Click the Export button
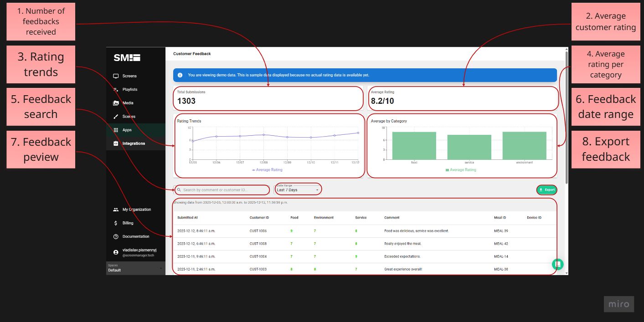The image size is (644, 322). [x=546, y=190]
